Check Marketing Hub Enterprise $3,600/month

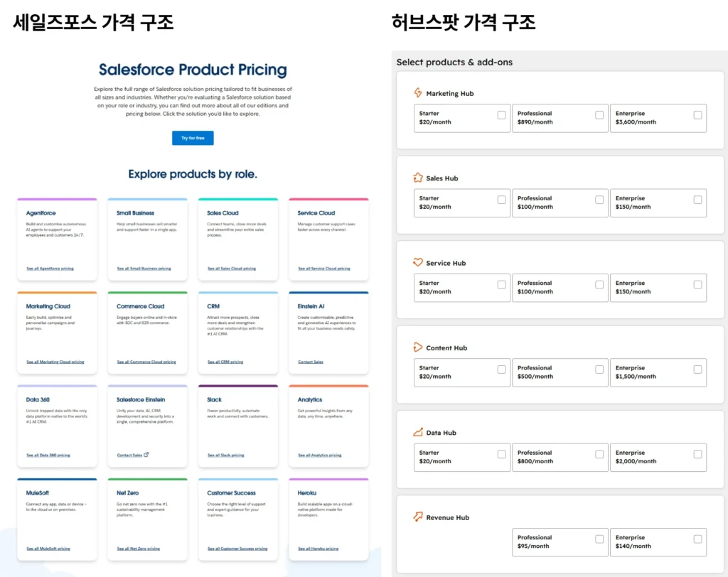pyautogui.click(x=697, y=114)
